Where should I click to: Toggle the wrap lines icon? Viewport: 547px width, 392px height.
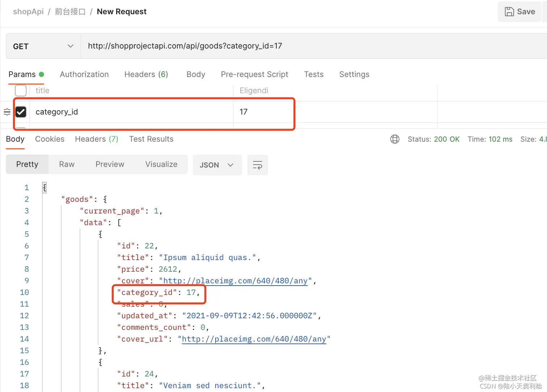(258, 165)
